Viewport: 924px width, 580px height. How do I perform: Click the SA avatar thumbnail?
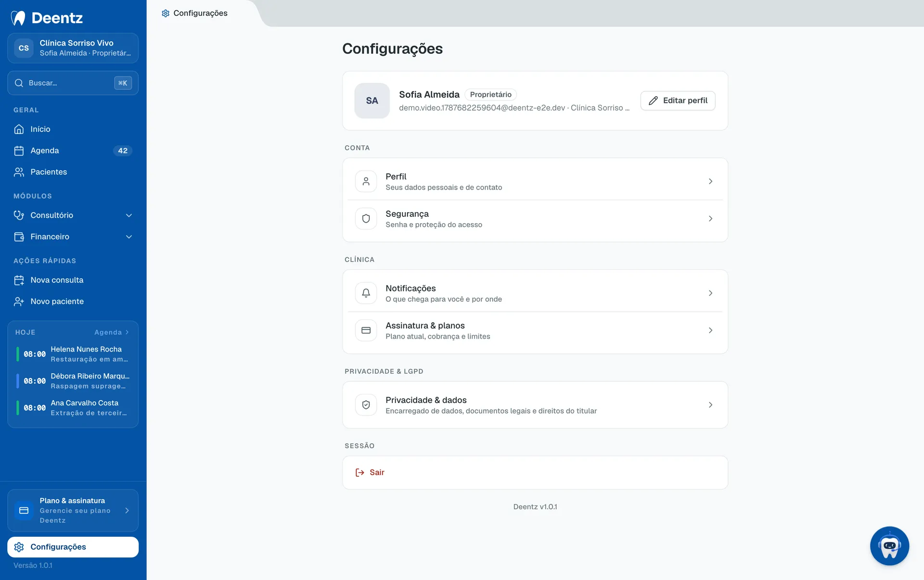pyautogui.click(x=372, y=101)
